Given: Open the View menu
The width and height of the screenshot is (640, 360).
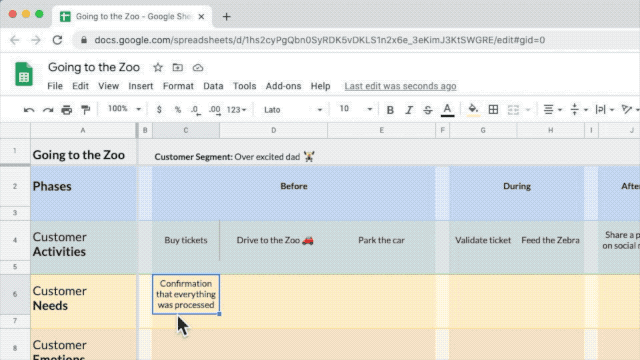Looking at the screenshot, I should [x=108, y=86].
